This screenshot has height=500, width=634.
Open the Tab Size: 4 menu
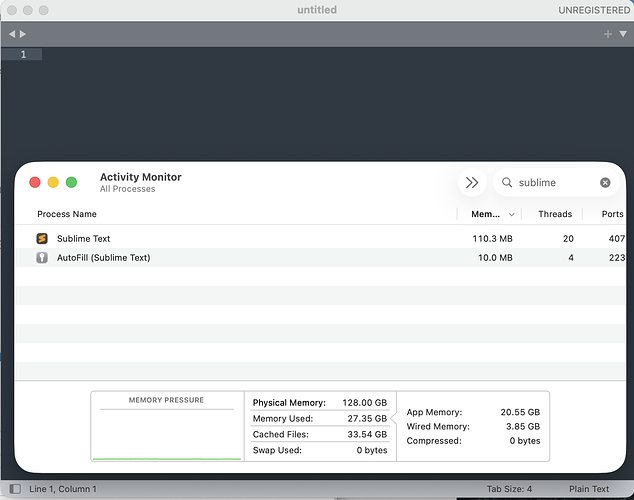coord(509,489)
